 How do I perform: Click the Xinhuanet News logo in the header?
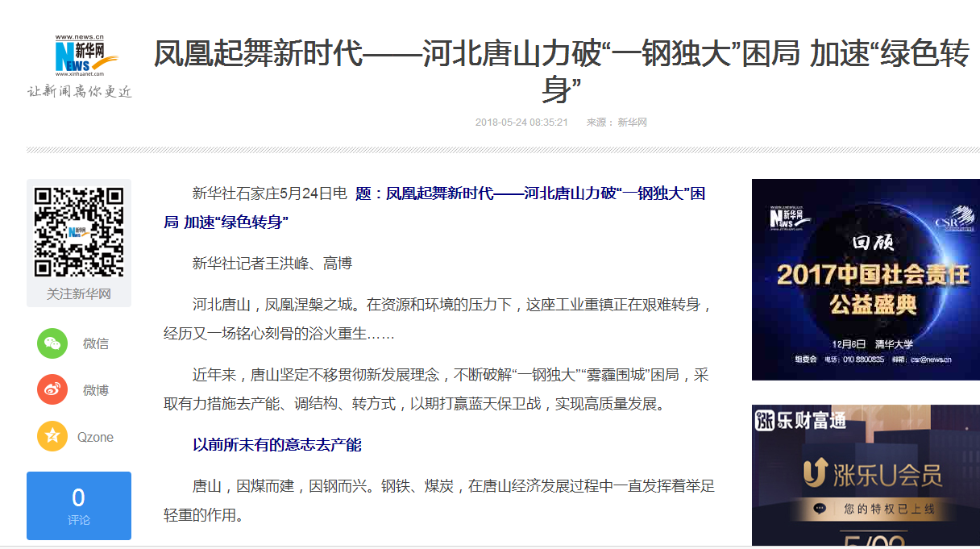(81, 56)
